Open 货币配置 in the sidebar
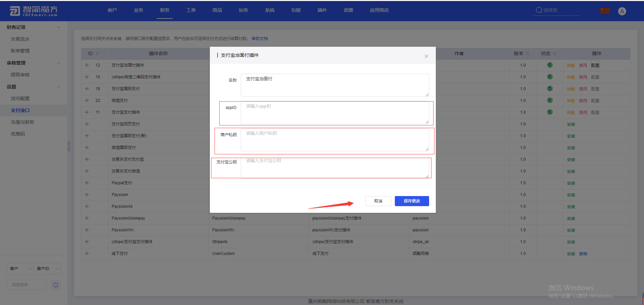Screen dimensions: 644x305 (20, 99)
